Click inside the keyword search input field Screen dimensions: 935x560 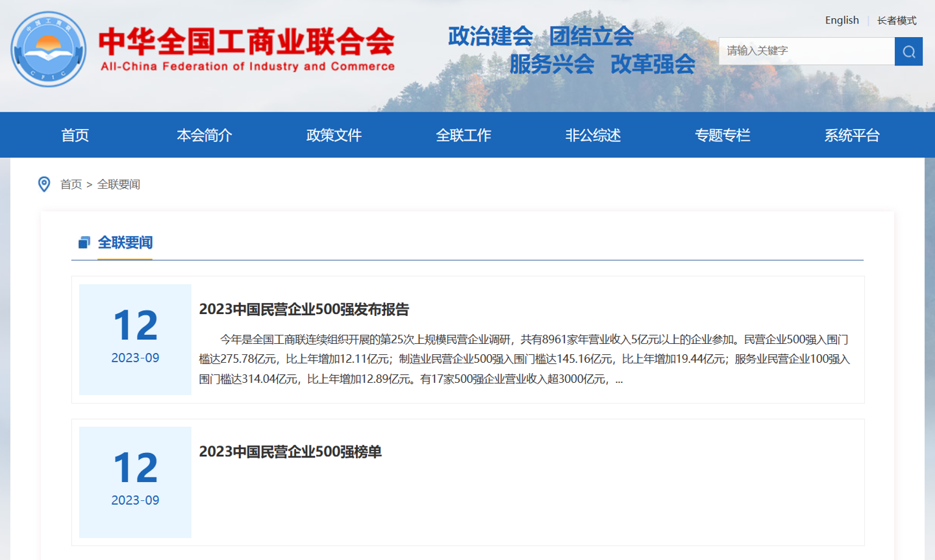tap(805, 51)
